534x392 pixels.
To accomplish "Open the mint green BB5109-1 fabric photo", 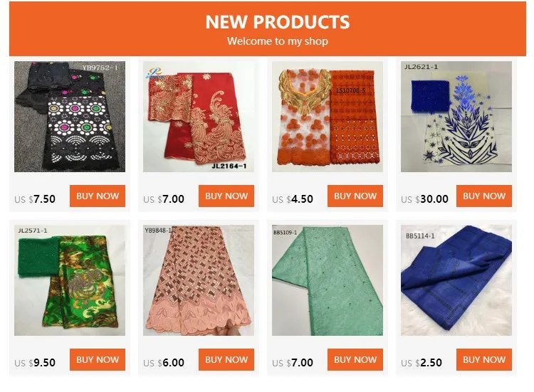I will pos(328,280).
